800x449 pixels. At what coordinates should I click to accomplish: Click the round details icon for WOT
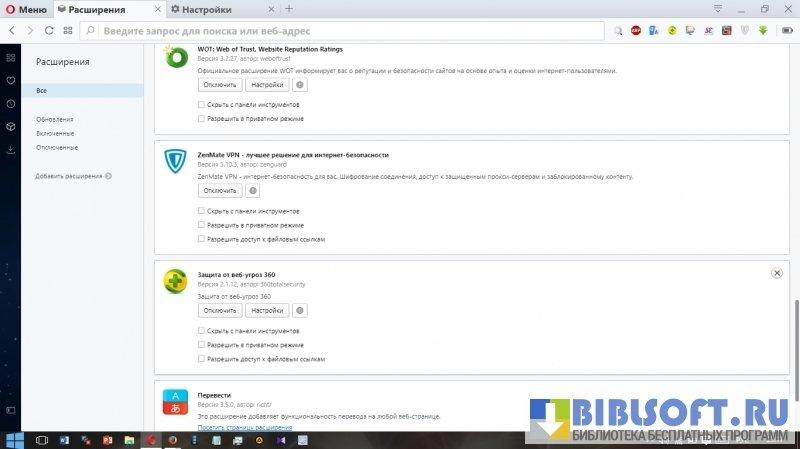click(x=300, y=85)
